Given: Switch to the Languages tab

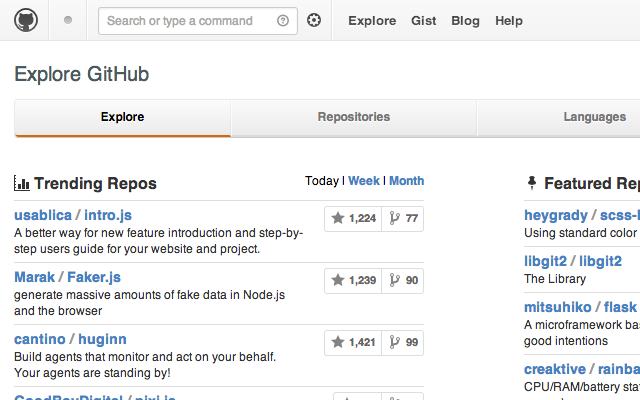Looking at the screenshot, I should coord(594,117).
